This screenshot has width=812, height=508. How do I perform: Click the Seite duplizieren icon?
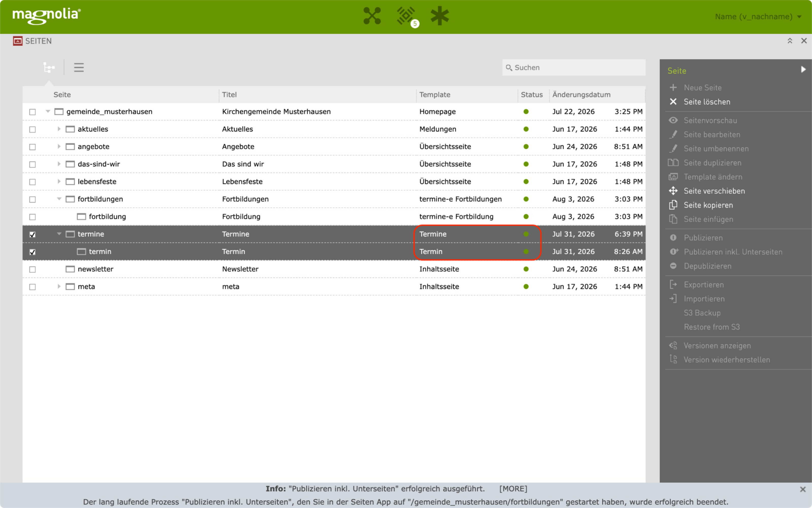point(673,163)
